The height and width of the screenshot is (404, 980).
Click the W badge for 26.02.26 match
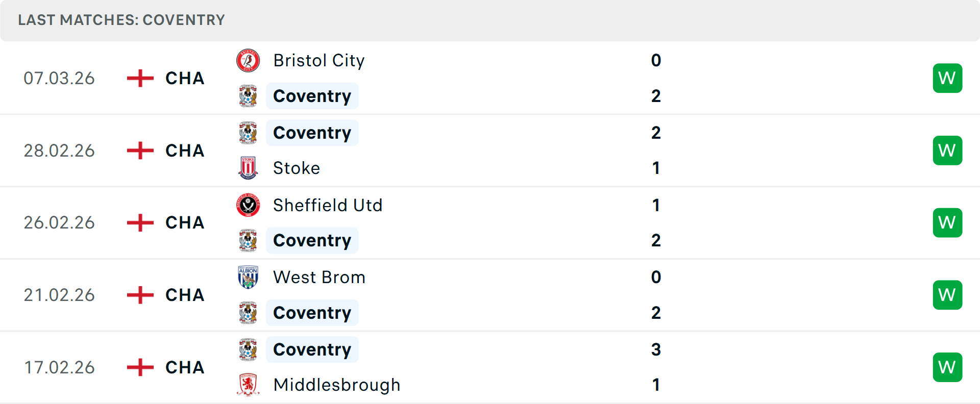tap(947, 223)
